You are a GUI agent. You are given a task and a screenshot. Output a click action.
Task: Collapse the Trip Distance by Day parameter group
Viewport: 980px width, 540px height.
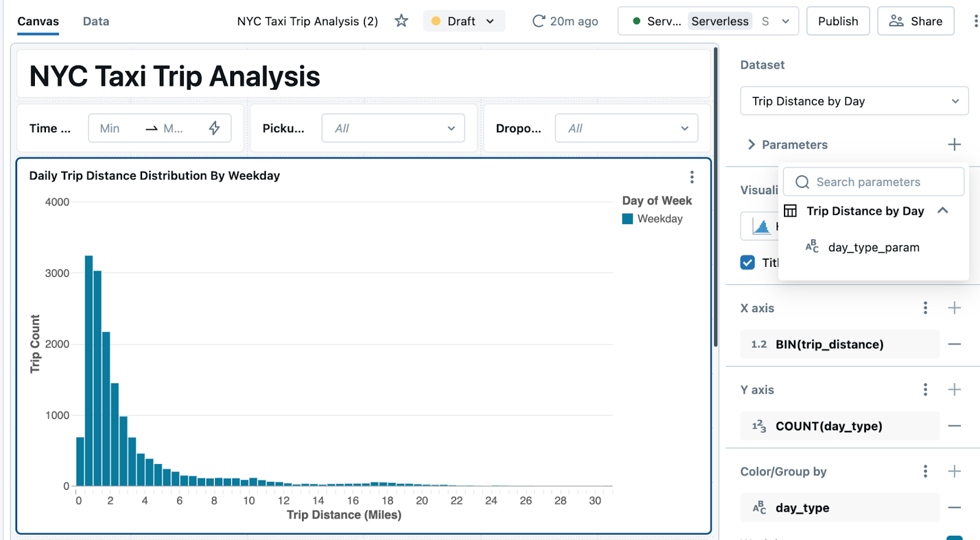[943, 211]
